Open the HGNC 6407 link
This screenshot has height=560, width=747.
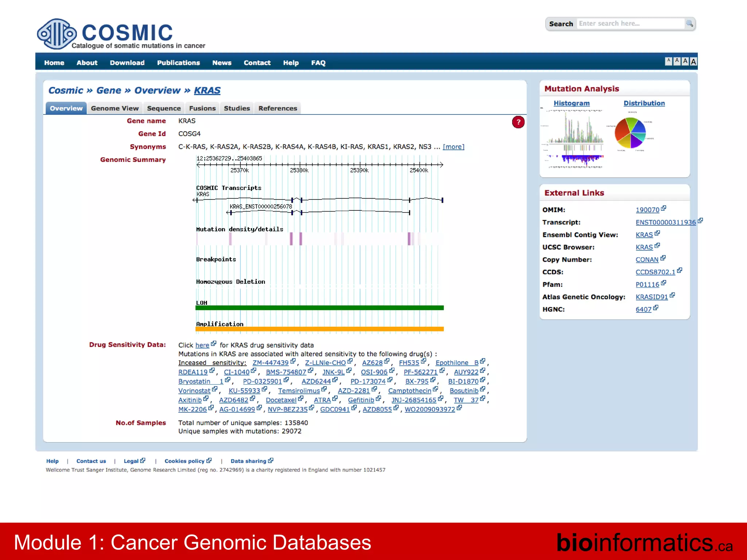tap(643, 309)
